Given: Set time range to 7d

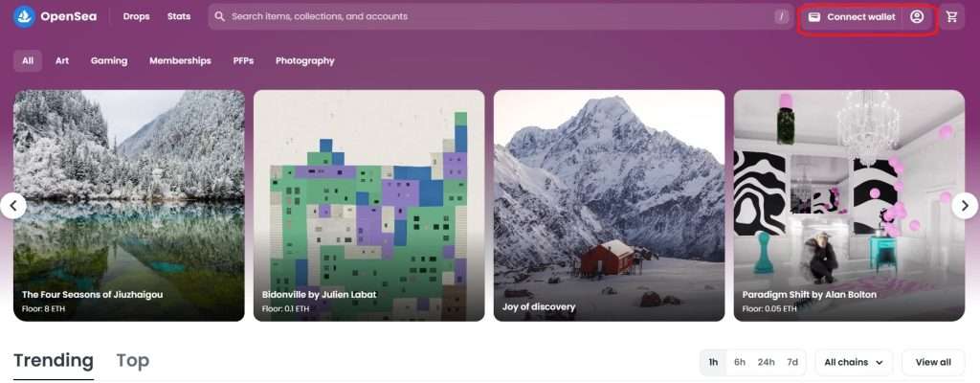Looking at the screenshot, I should pos(792,362).
